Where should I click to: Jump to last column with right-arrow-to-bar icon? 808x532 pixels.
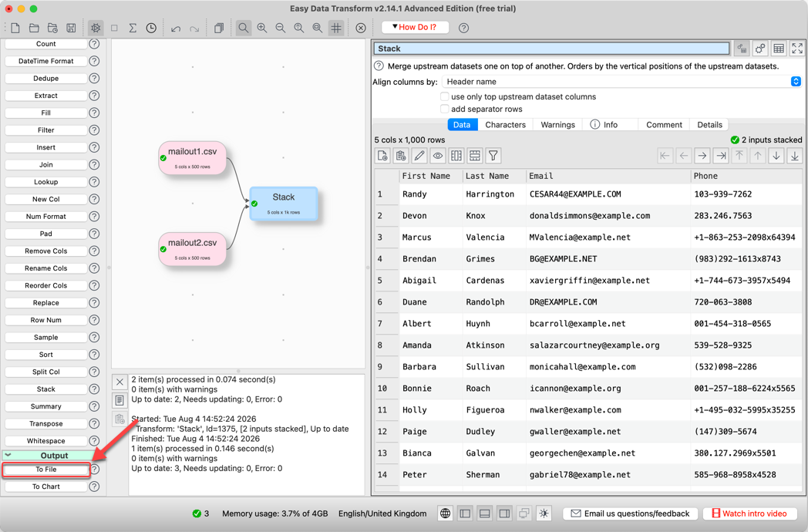click(x=721, y=156)
